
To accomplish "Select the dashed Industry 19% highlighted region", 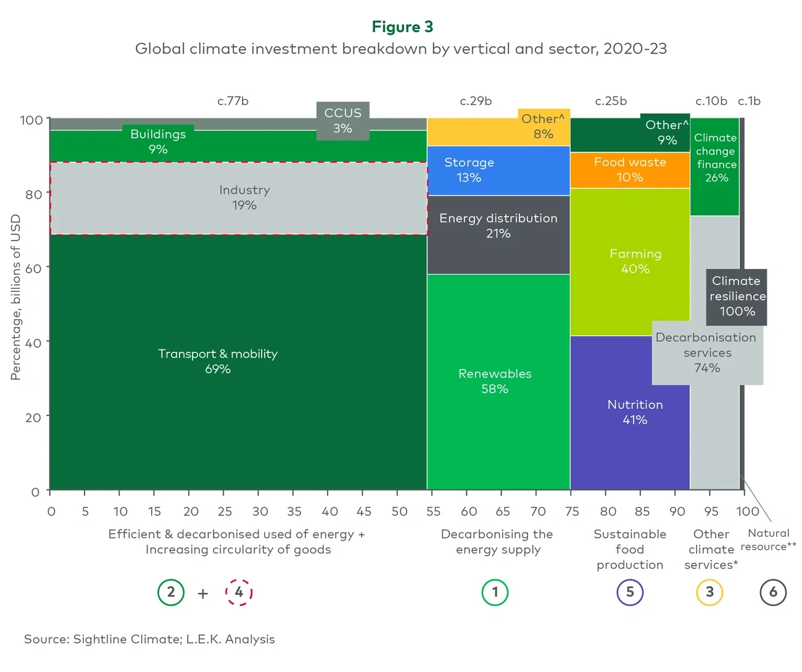I will click(239, 198).
